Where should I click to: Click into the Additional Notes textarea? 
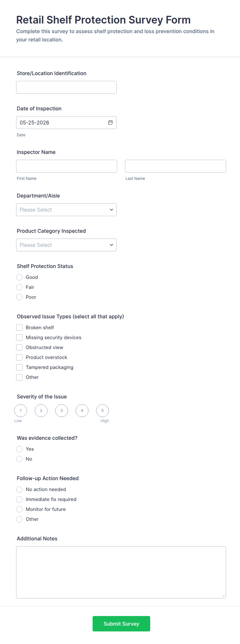tap(121, 572)
